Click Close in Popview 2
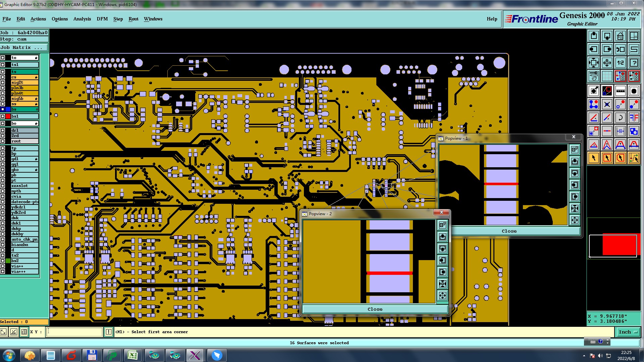This screenshot has width=644, height=362. coord(375,309)
